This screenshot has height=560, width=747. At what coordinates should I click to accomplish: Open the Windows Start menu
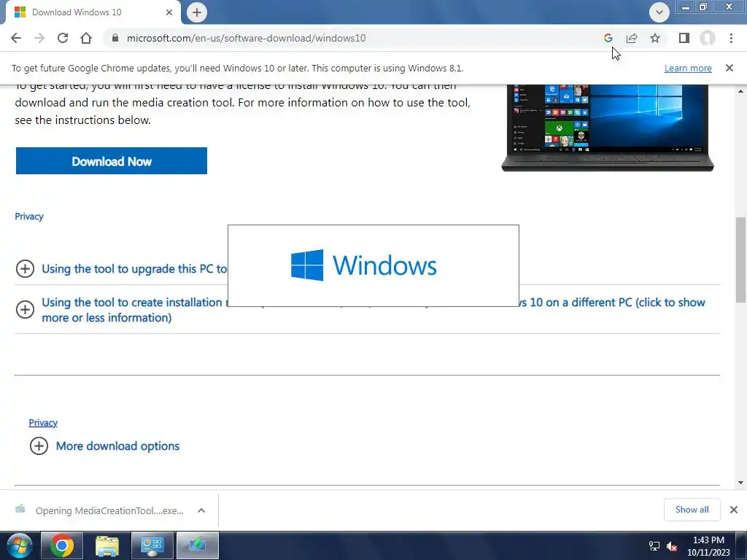[x=20, y=546]
